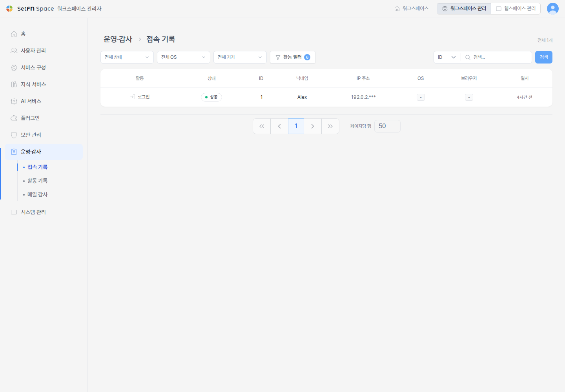Switch to the 워크스페이스 top tab

click(x=412, y=9)
